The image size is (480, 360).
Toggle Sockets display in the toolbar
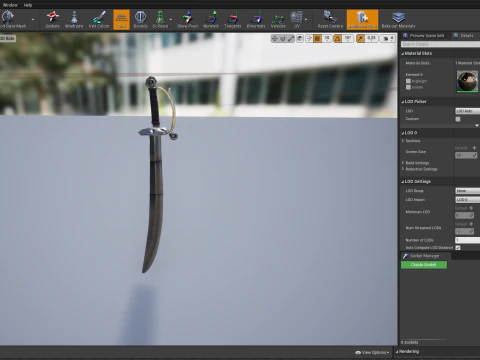pyautogui.click(x=52, y=19)
